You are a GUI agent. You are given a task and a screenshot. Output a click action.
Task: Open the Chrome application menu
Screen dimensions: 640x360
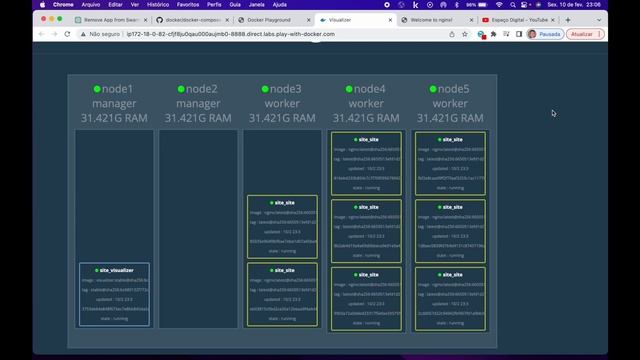pyautogui.click(x=63, y=5)
